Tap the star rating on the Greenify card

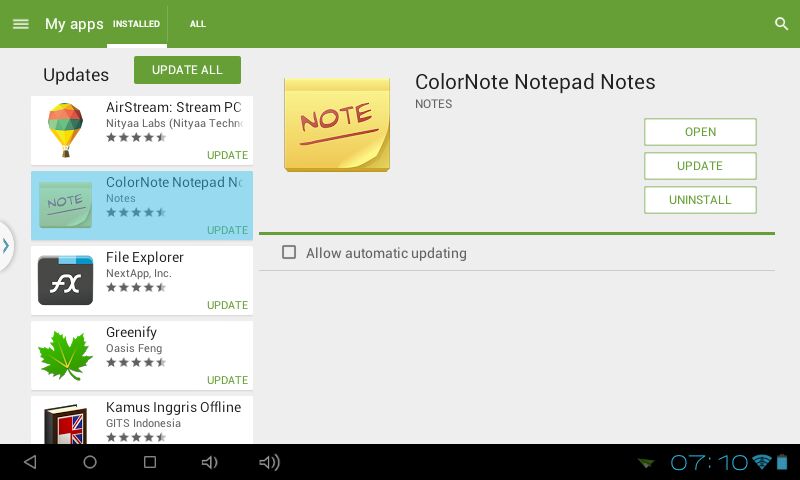[x=136, y=362]
